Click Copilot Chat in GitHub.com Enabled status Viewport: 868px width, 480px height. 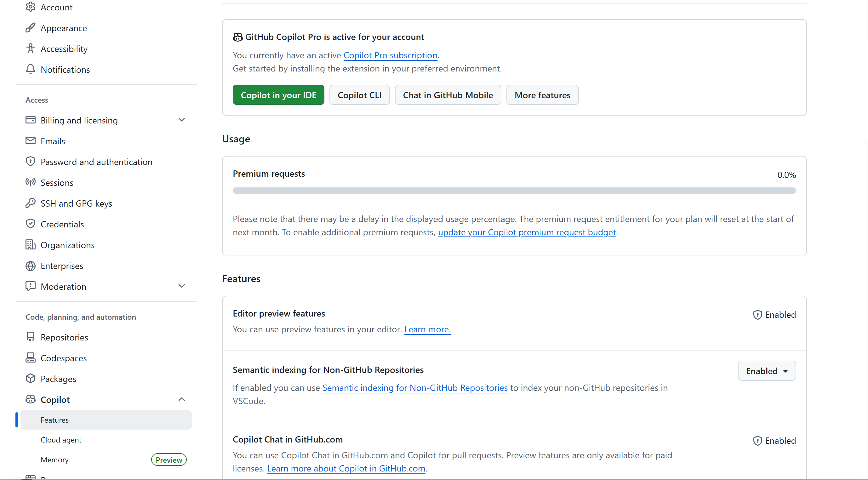[774, 441]
